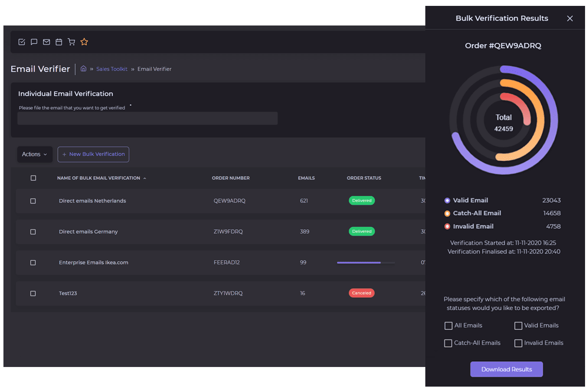Click the Enterprise Emails Ikea.com progress bar
Screen dimensions: 588x392
click(x=366, y=263)
